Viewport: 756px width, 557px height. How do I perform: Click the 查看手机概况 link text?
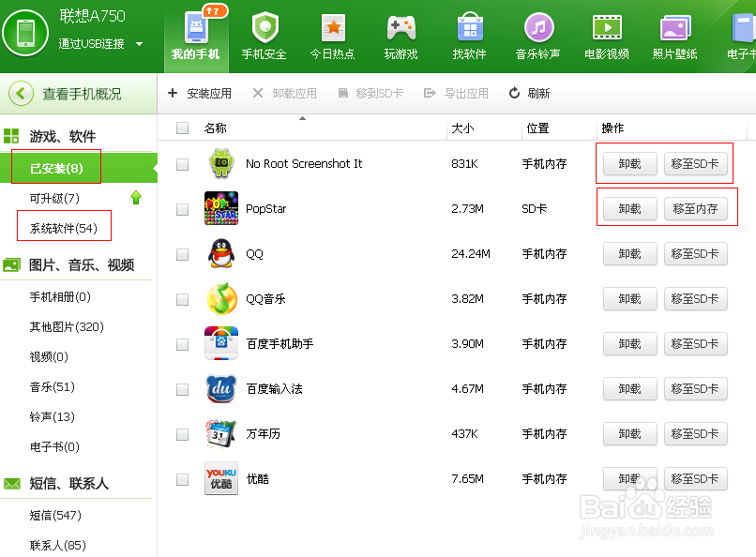(82, 94)
